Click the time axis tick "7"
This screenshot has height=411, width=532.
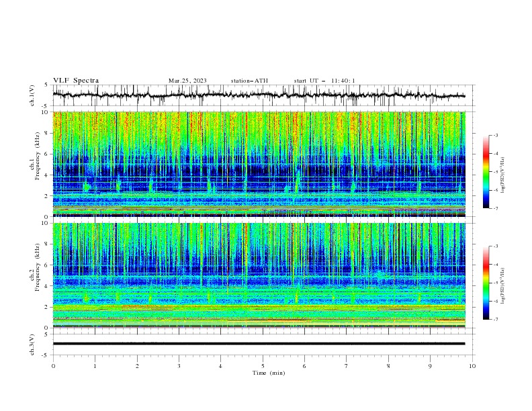coord(347,366)
